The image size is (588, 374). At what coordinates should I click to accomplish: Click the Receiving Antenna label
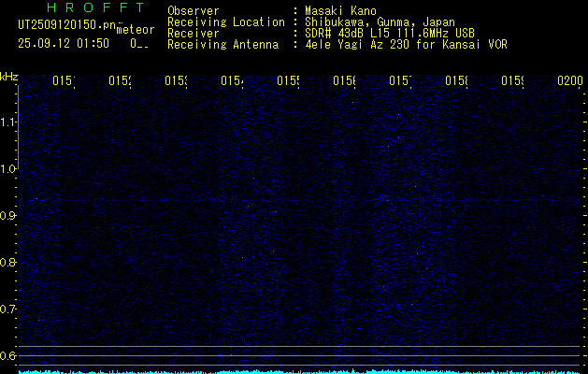tap(222, 45)
